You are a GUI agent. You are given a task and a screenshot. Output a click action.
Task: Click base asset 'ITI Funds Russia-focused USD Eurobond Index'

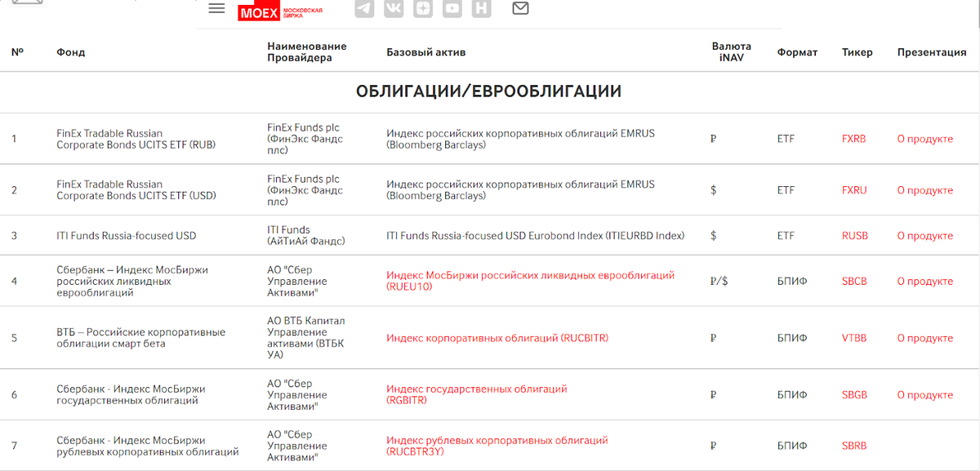point(536,236)
